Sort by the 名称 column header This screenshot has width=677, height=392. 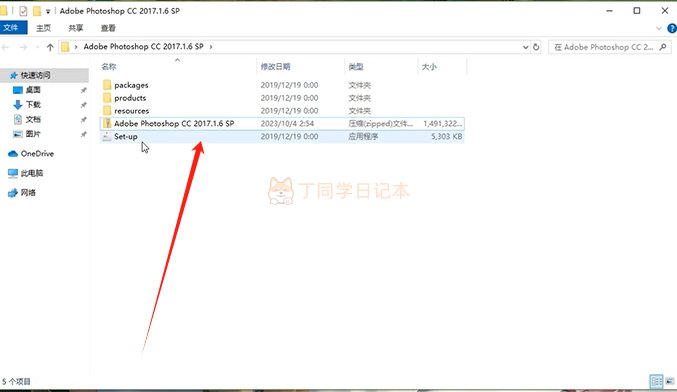[x=109, y=66]
